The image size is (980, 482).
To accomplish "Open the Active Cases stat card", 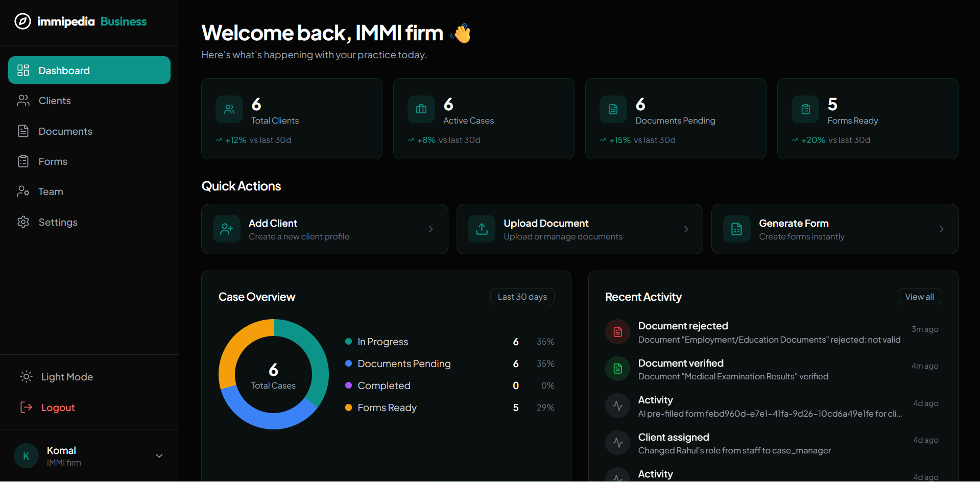I will 484,118.
